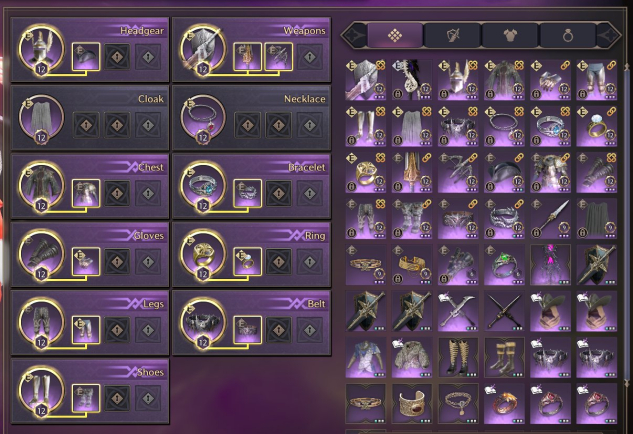Open the ring accessories filter tab
Screen dimensions: 633x434
[x=568, y=36]
